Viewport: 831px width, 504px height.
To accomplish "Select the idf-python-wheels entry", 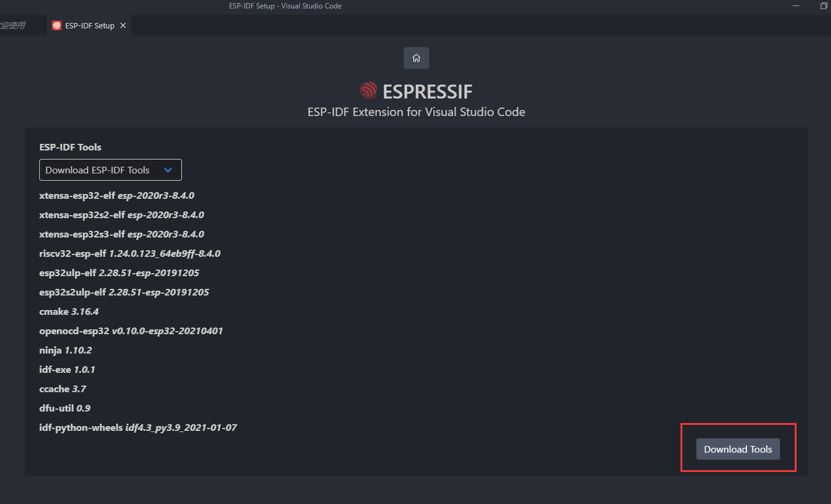I will 138,428.
